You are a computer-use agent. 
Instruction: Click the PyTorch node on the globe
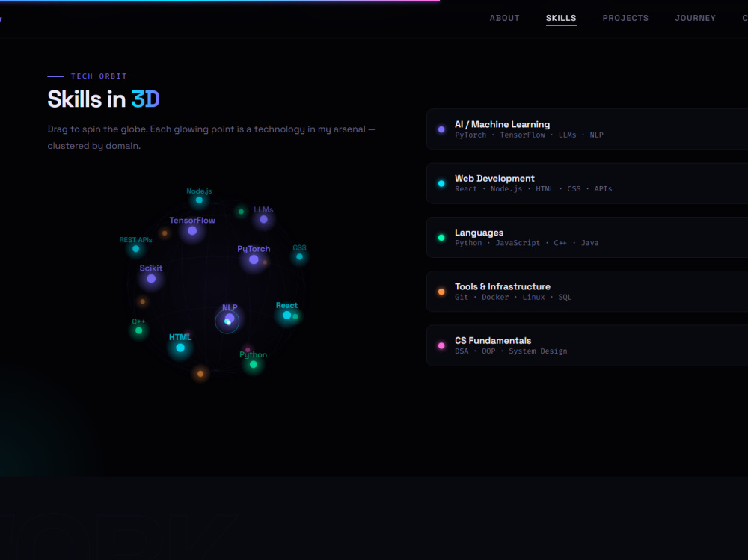point(254,260)
